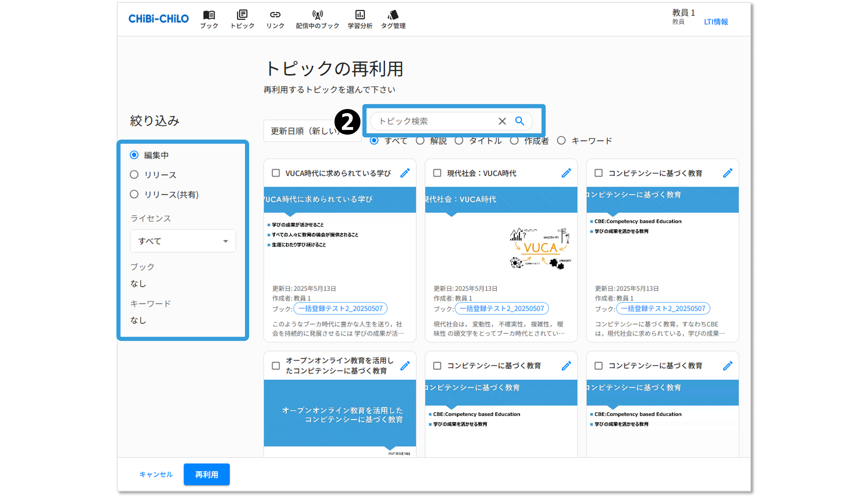Open the LTI情報 link
The image size is (868, 497).
(x=716, y=22)
